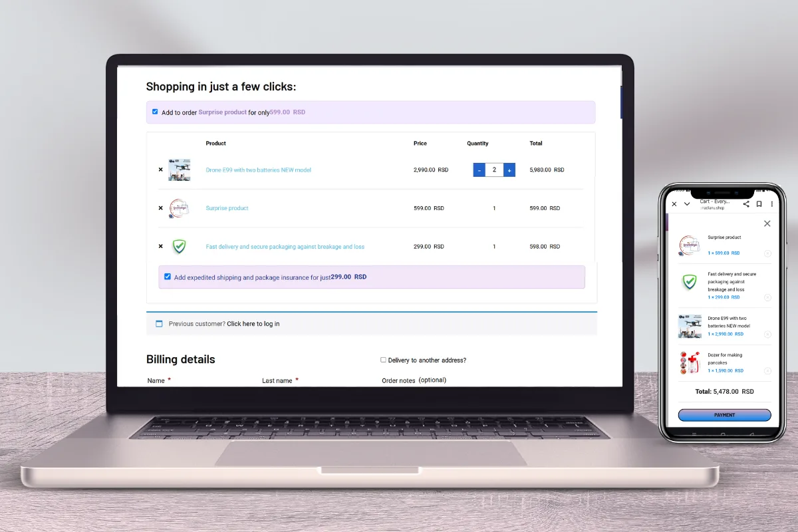This screenshot has height=532, width=798.
Task: Click the drone product thumbnail on laptop
Action: tap(179, 170)
